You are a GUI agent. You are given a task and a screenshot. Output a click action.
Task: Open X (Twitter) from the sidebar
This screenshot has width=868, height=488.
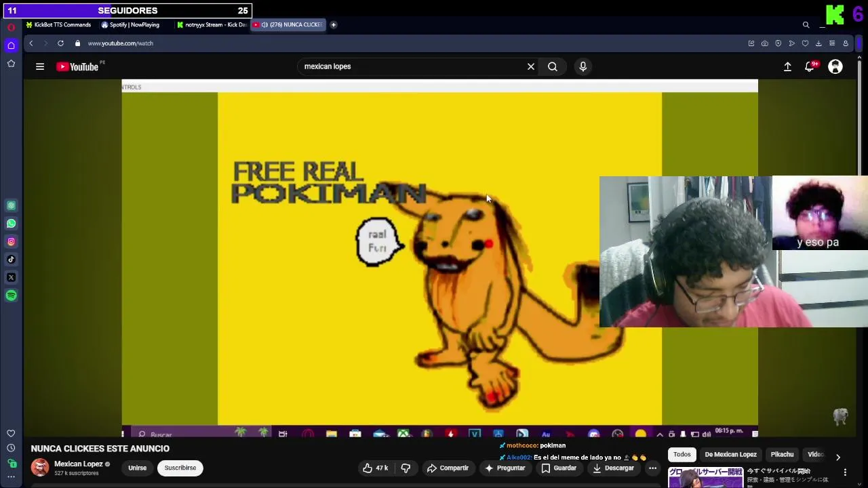click(11, 277)
